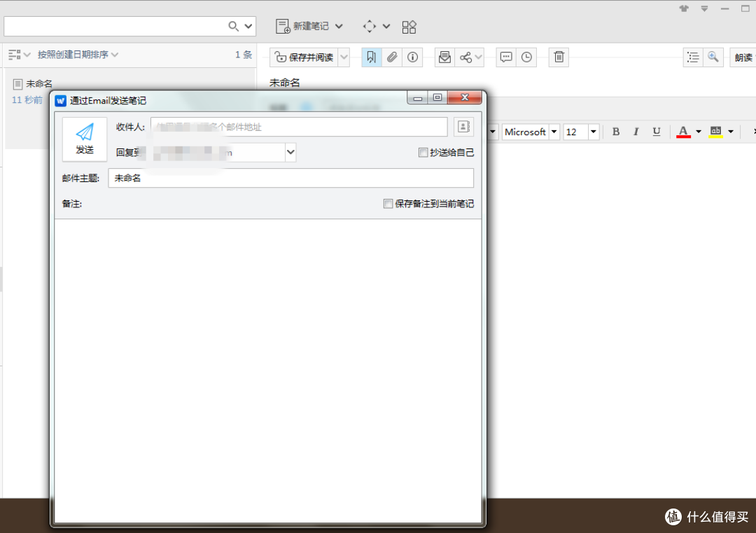Toggle the bookmark tag icon
This screenshot has height=533, width=756.
coord(371,57)
